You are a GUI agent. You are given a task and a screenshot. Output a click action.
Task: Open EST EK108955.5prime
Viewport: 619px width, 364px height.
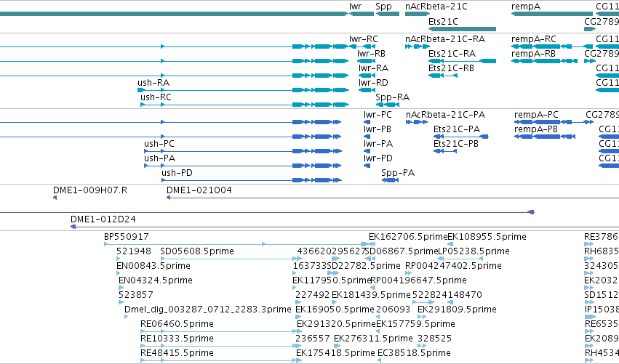487,237
